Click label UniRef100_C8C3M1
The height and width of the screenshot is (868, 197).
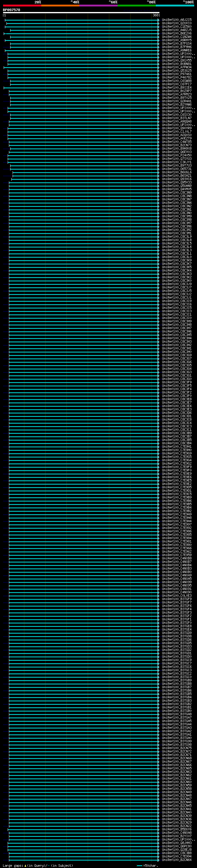click(x=177, y=233)
